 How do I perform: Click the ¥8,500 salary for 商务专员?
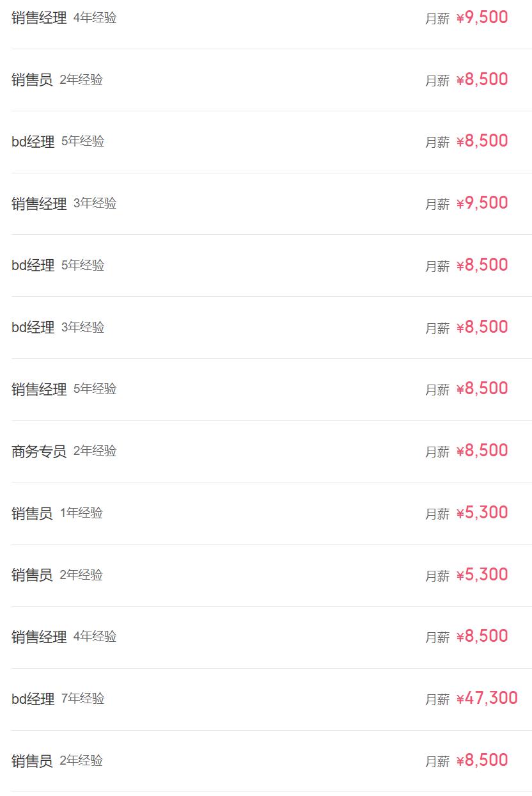click(x=482, y=451)
